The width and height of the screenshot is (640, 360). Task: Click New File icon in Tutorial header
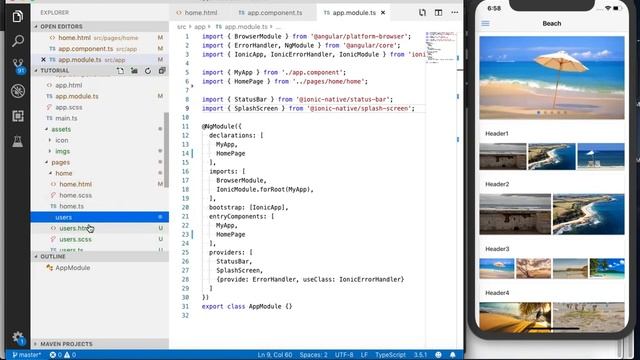point(120,71)
